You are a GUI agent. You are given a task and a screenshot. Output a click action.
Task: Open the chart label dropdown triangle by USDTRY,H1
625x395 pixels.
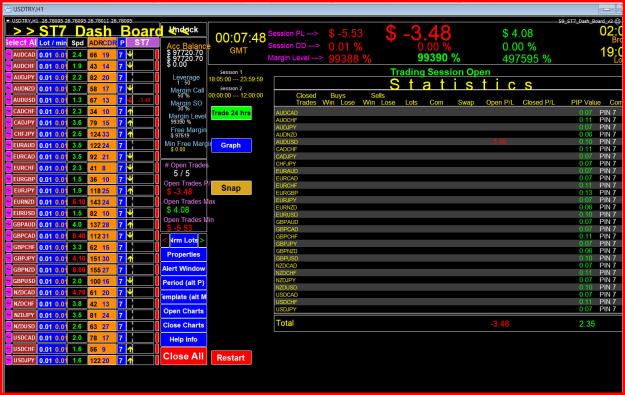8,21
